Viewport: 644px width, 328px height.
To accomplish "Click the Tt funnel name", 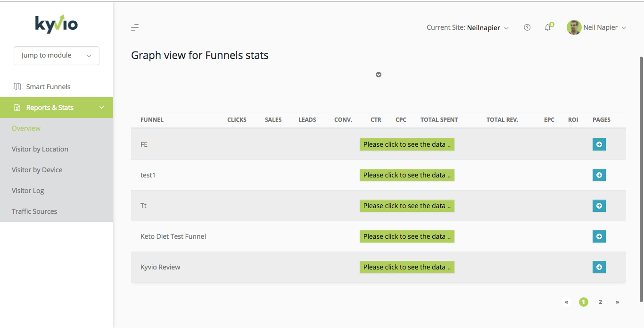I will 143,206.
